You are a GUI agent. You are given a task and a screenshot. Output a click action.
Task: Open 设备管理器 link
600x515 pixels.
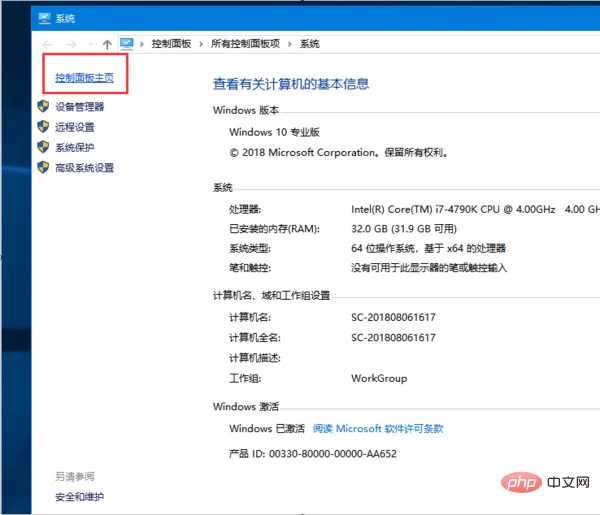[x=80, y=107]
